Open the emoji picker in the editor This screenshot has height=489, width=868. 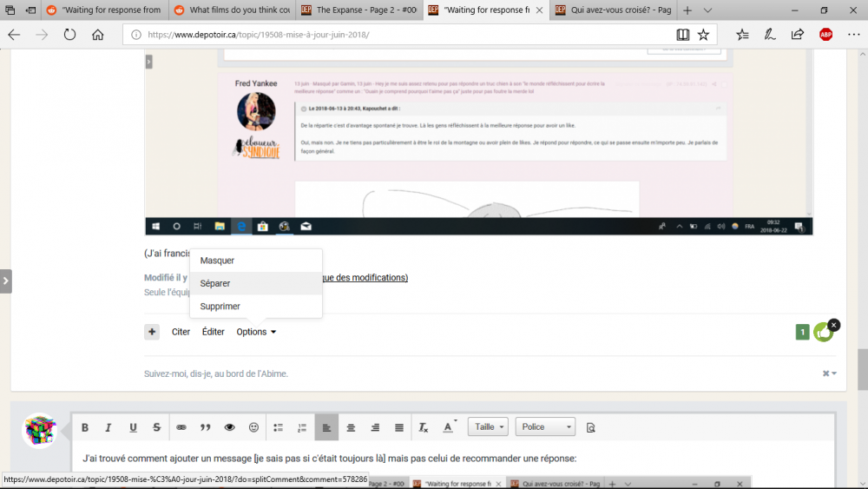point(254,427)
